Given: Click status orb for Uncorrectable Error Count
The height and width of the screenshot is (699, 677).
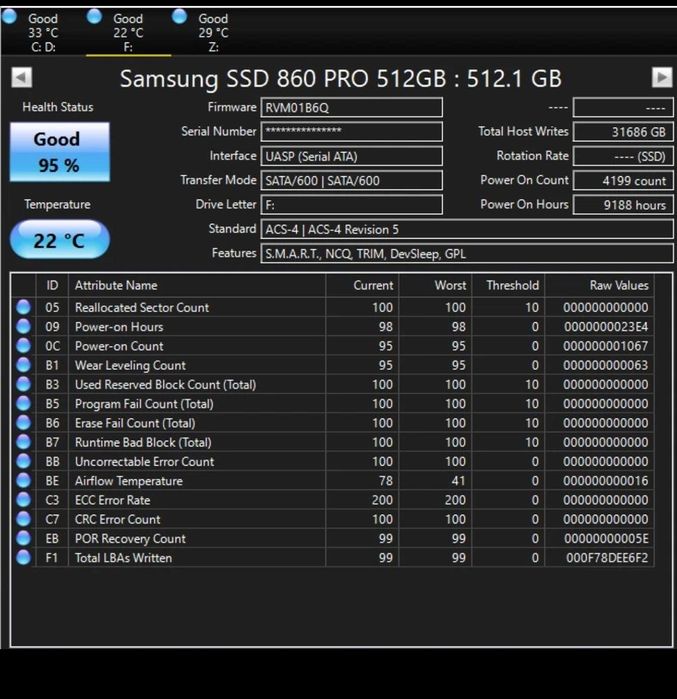Looking at the screenshot, I should tap(23, 461).
